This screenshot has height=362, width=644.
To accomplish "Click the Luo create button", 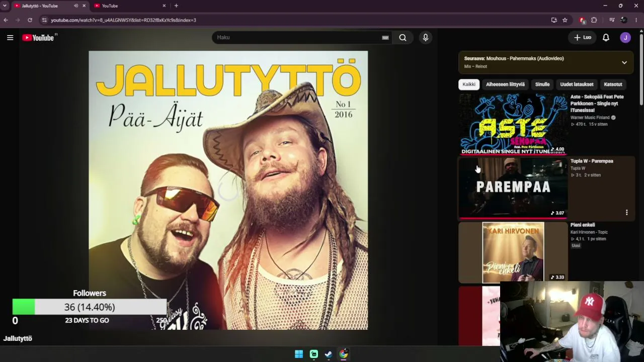I will (x=583, y=37).
